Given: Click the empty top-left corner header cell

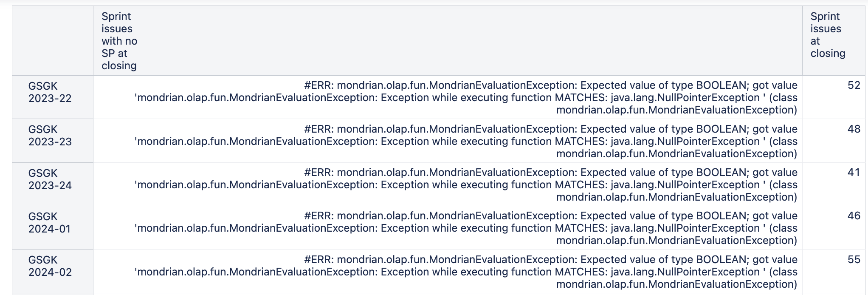Looking at the screenshot, I should [53, 41].
